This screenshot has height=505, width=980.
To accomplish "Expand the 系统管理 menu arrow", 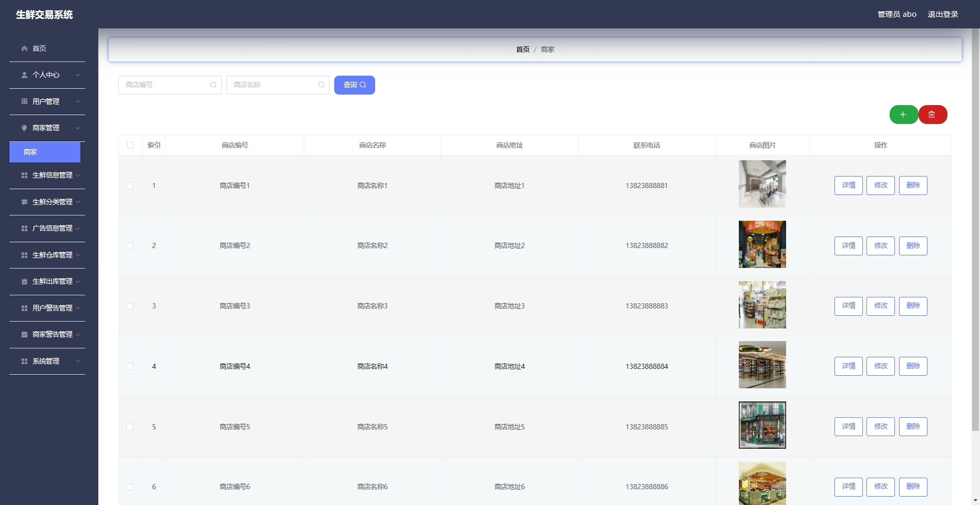I will (78, 361).
